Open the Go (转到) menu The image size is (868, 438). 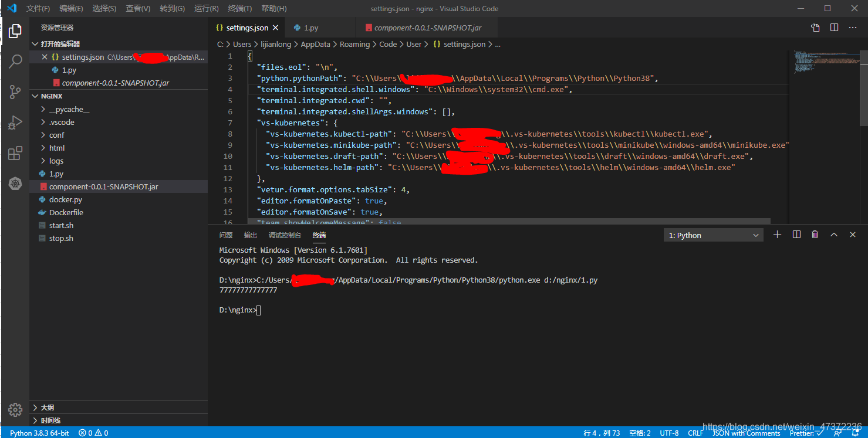click(172, 8)
